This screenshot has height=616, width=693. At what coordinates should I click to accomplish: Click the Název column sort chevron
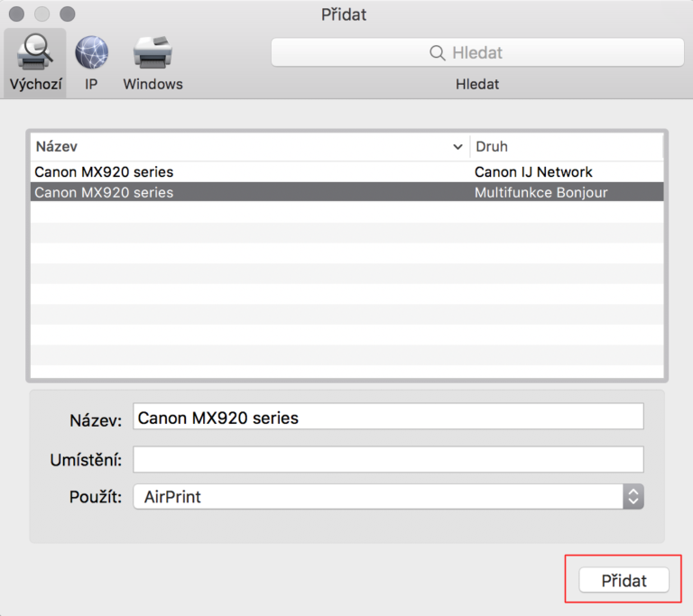pos(457,146)
